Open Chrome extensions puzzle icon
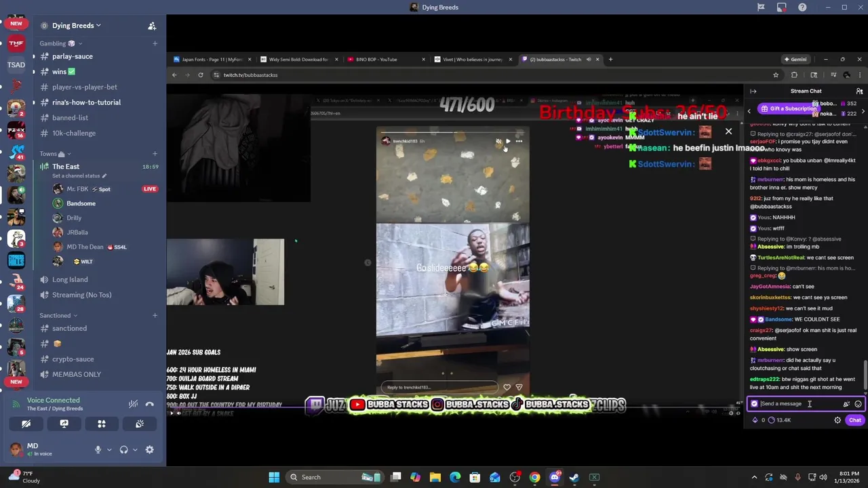 point(795,75)
